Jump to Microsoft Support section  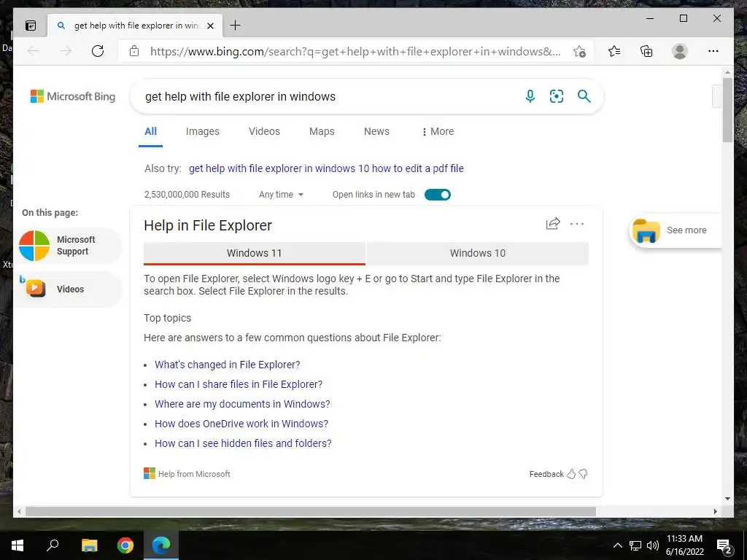pos(69,246)
